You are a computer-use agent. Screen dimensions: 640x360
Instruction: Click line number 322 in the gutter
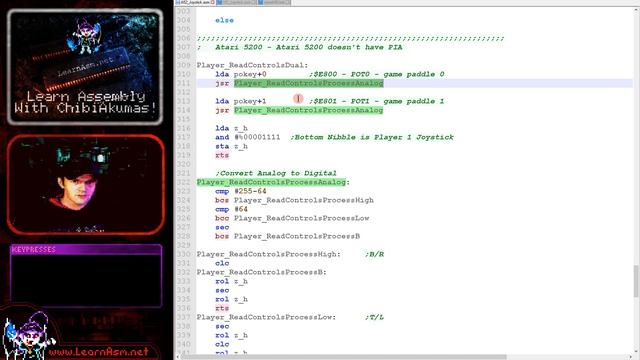click(184, 182)
